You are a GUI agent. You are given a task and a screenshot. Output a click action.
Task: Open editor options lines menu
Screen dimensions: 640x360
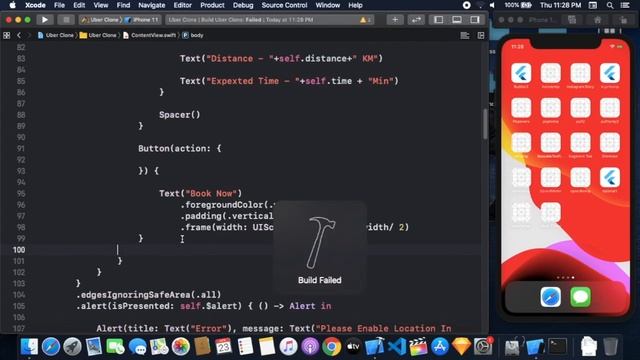[x=464, y=36]
